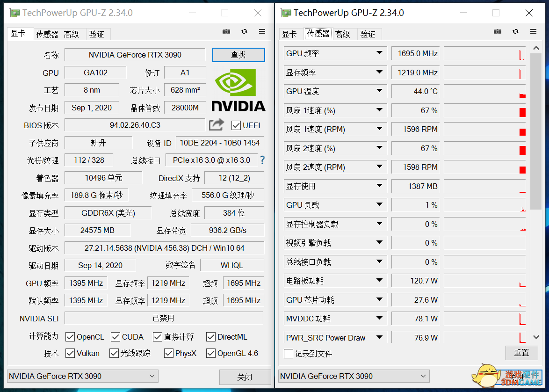Toggle the 光线跟踪 checkbox
Viewport: 549px width, 392px height.
[x=114, y=353]
